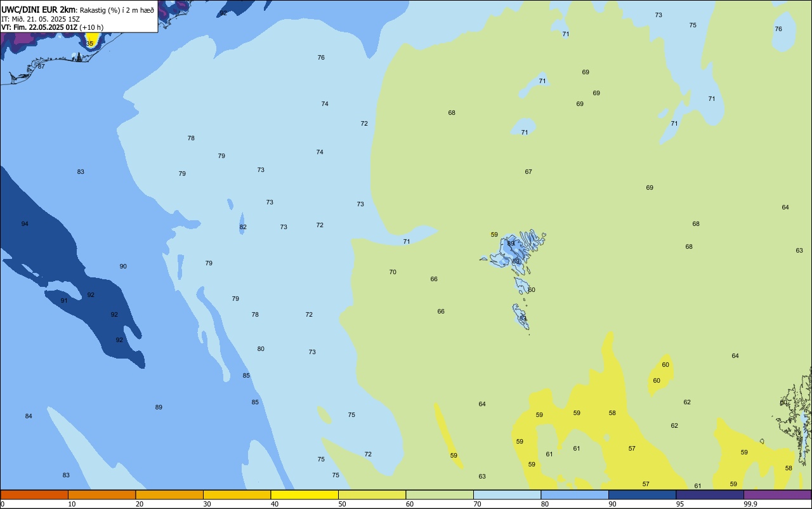Click the legend scale label '10'
The height and width of the screenshot is (509, 812).
click(72, 504)
